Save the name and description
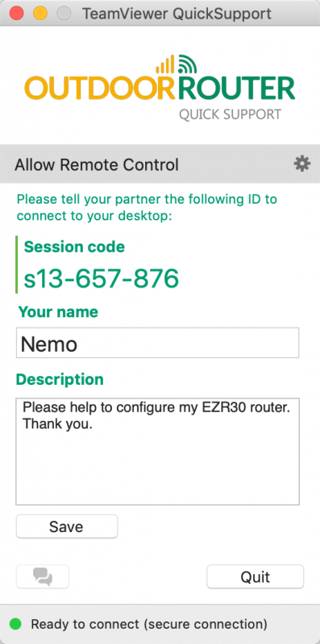 (67, 526)
